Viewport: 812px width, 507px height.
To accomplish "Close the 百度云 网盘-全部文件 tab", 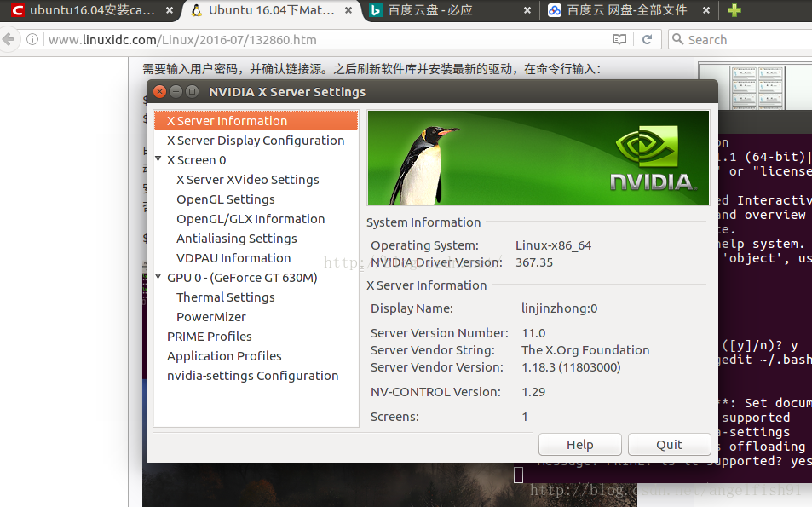I will pos(705,10).
